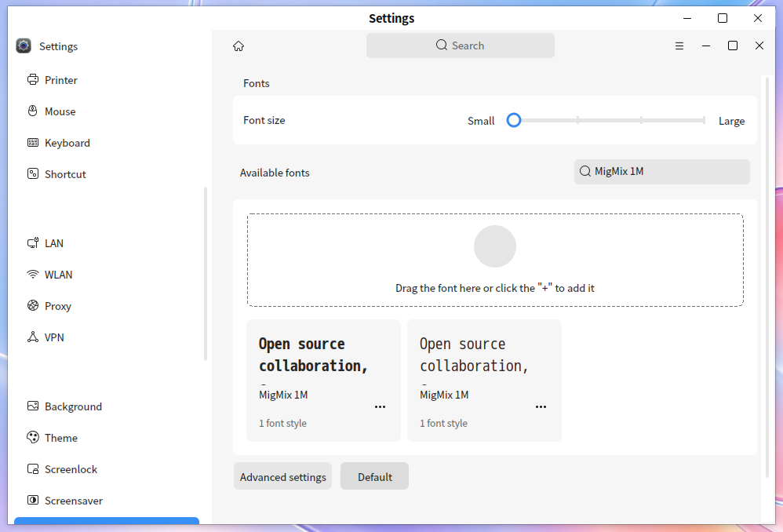The width and height of the screenshot is (783, 532).
Task: Open the hamburger menu icon
Action: 679,46
